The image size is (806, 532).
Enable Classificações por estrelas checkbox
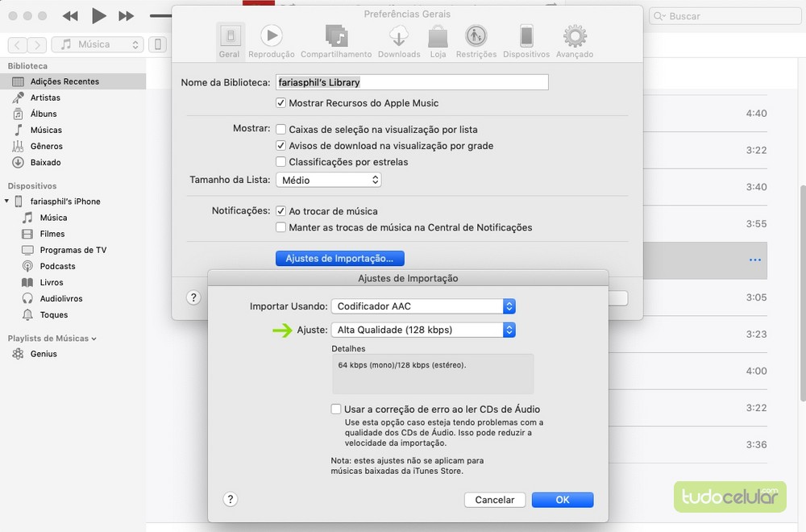click(281, 162)
